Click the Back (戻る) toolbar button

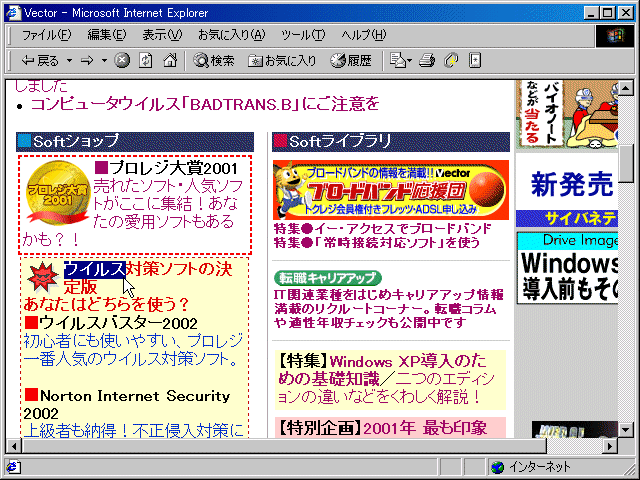click(x=40, y=61)
